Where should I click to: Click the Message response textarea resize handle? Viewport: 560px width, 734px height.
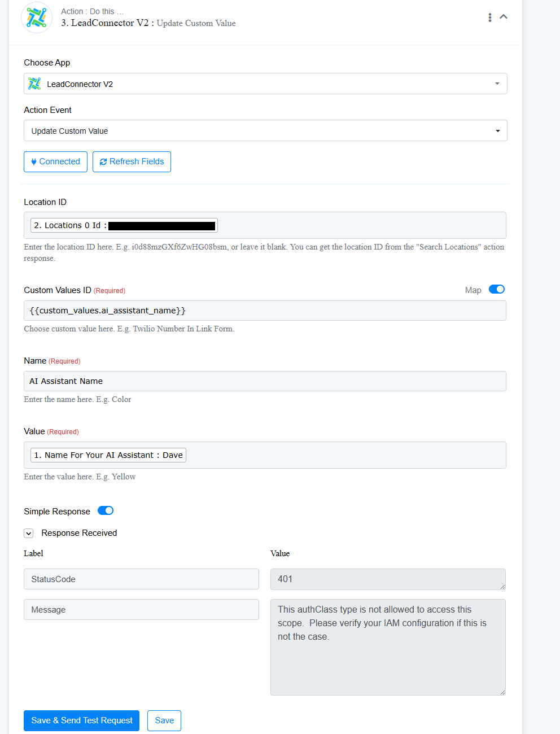(502, 692)
